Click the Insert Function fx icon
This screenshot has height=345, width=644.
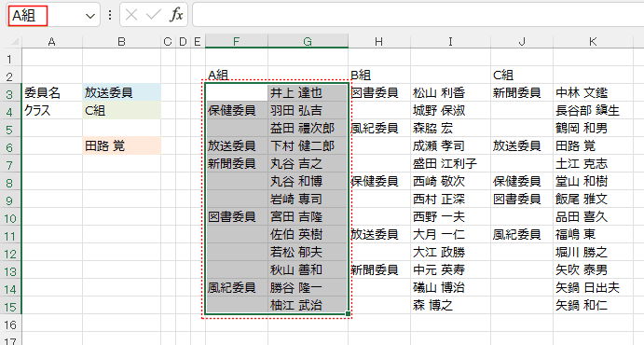(x=176, y=15)
